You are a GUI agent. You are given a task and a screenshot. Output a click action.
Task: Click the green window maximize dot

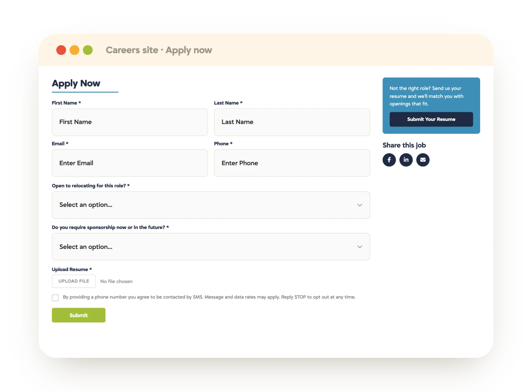[88, 50]
